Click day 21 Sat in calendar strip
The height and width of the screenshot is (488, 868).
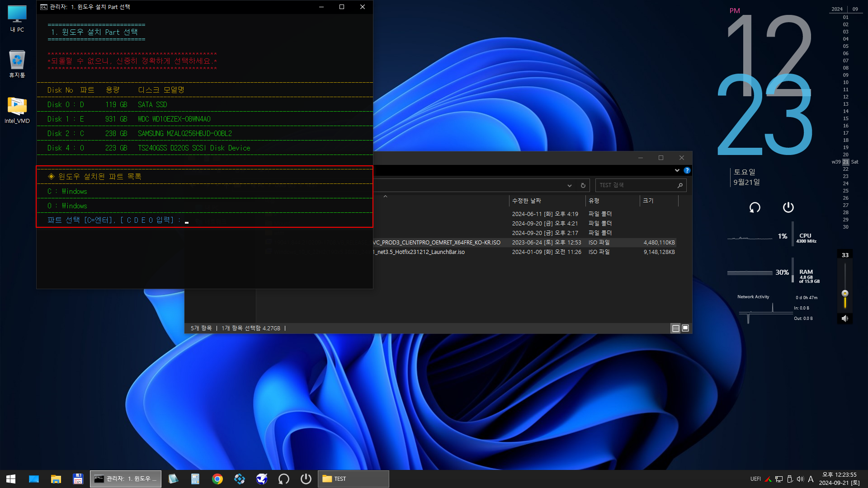[x=845, y=162]
